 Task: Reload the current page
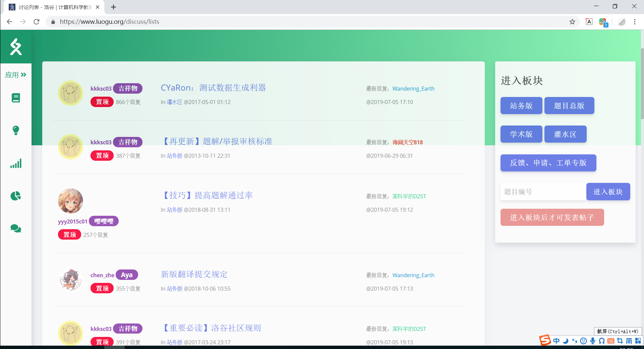pyautogui.click(x=37, y=22)
